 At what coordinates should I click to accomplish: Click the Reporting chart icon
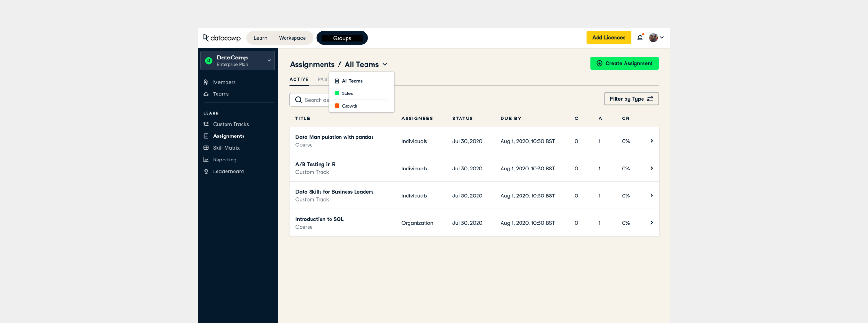pos(206,160)
